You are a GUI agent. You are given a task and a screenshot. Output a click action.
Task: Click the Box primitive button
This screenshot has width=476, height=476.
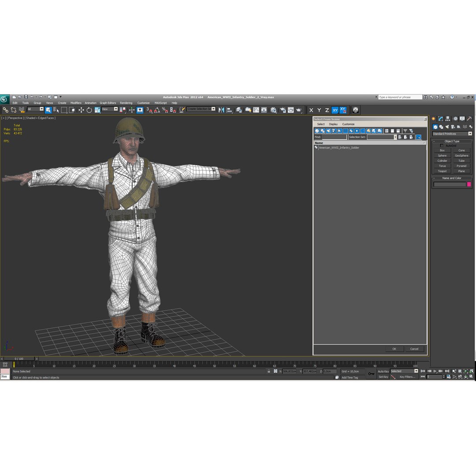443,151
